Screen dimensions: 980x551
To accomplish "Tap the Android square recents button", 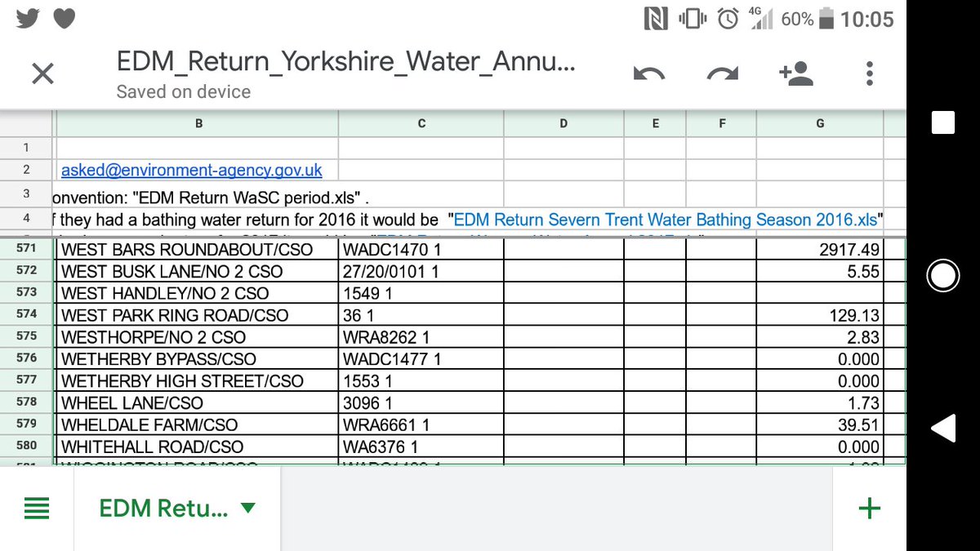I will 943,122.
